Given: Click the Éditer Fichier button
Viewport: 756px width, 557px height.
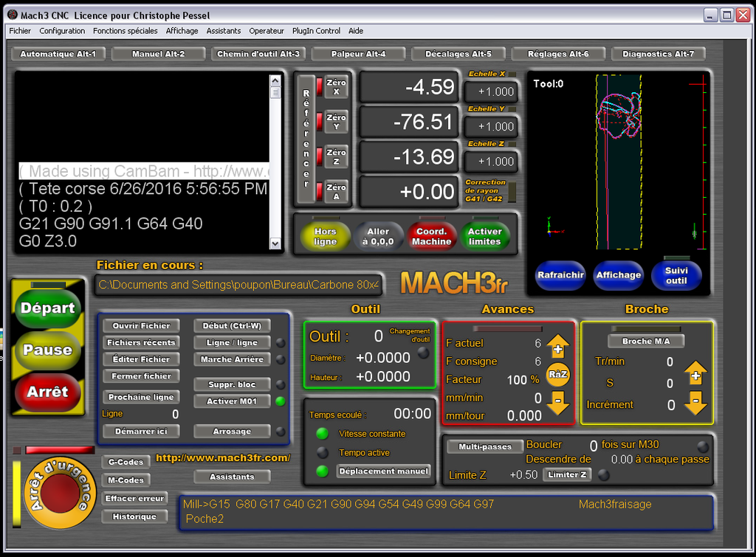Looking at the screenshot, I should point(141,359).
